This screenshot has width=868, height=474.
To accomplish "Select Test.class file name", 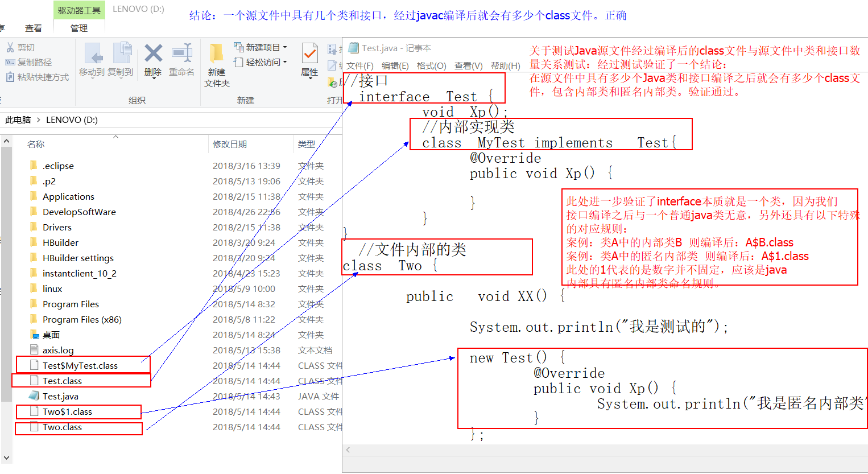I will click(62, 381).
